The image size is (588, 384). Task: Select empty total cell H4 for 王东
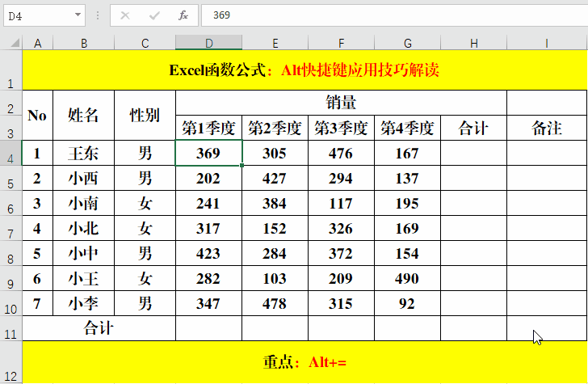(473, 153)
